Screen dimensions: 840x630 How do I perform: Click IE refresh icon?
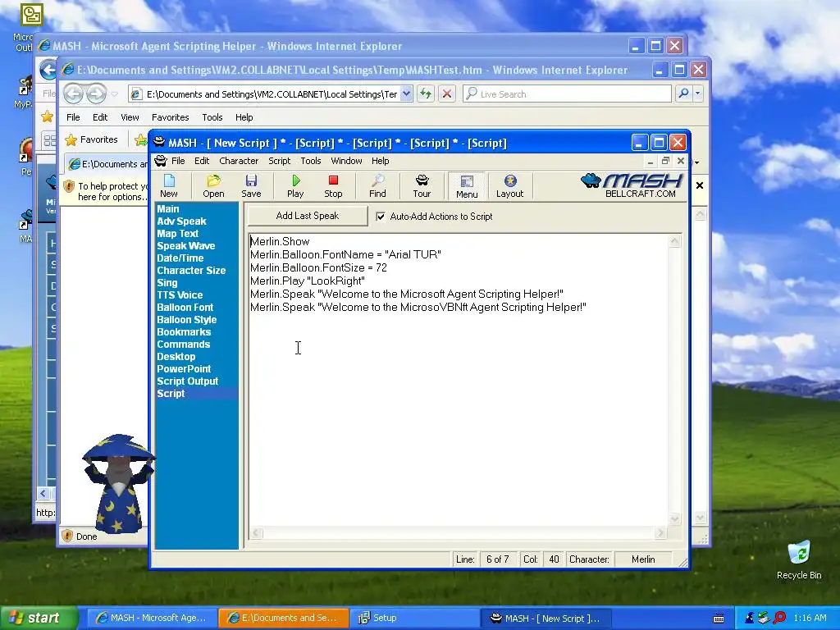point(426,94)
